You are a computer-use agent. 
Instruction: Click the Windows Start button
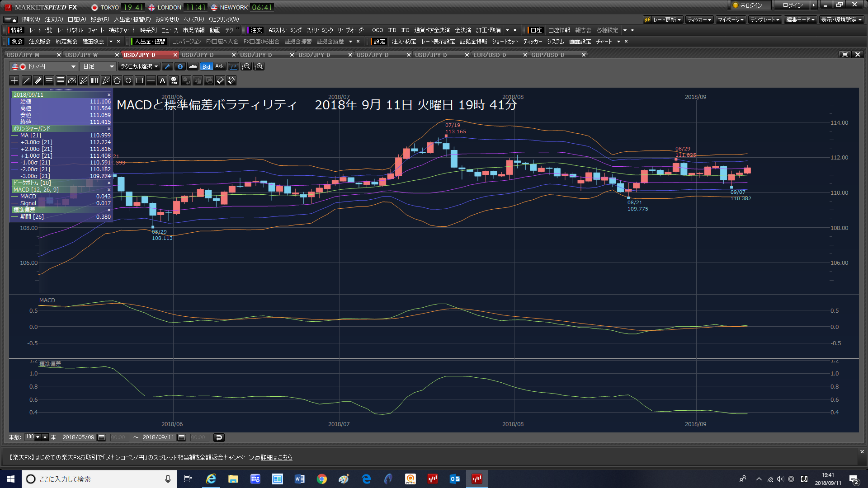click(x=11, y=479)
